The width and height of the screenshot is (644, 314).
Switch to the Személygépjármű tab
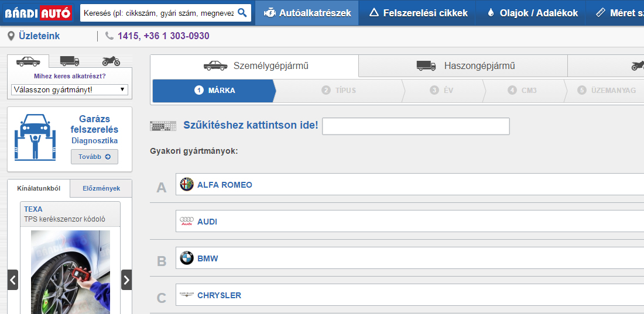[255, 65]
